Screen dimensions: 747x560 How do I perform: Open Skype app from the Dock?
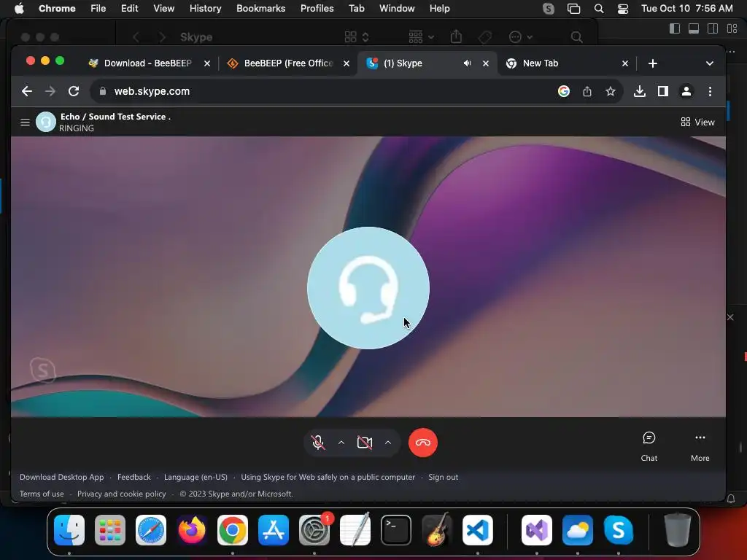(x=619, y=530)
